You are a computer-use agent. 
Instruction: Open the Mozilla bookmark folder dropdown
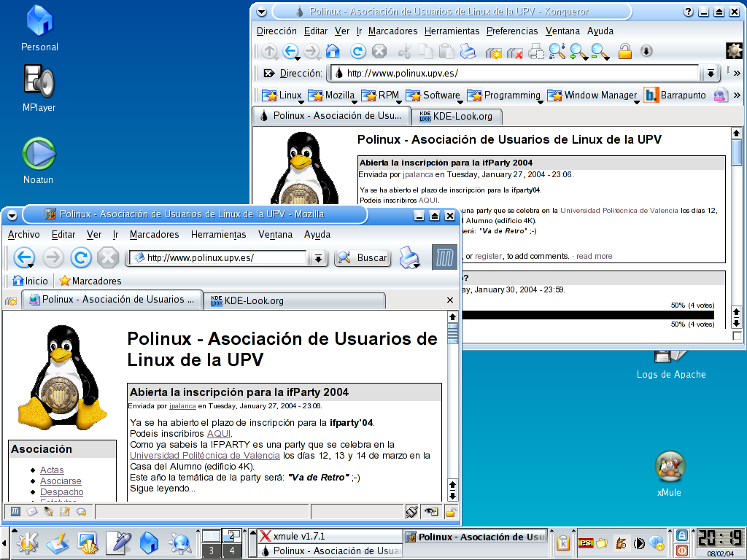pos(332,96)
